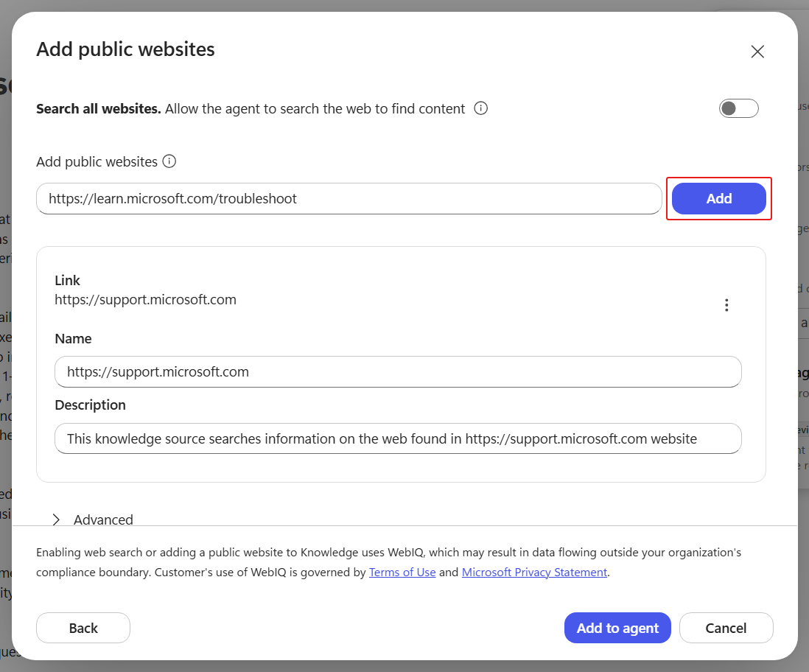Click the website URL input field
This screenshot has height=672, width=809.
click(349, 199)
